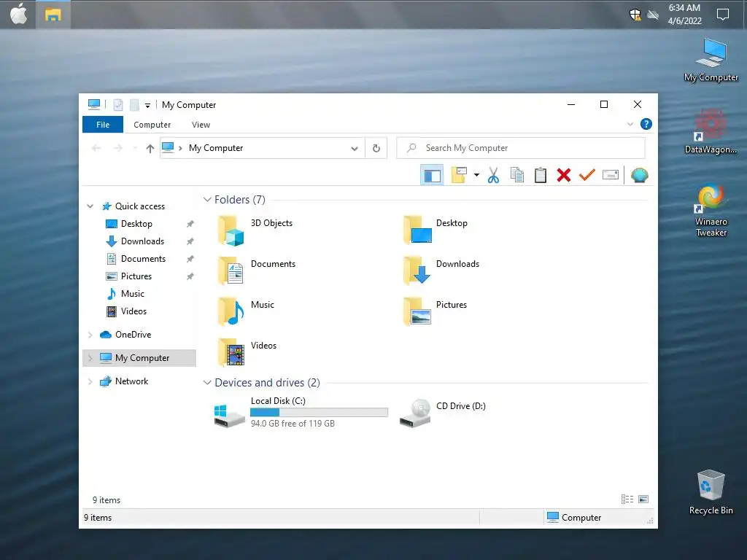Select Music in the navigation pane
747x560 pixels.
pos(133,294)
